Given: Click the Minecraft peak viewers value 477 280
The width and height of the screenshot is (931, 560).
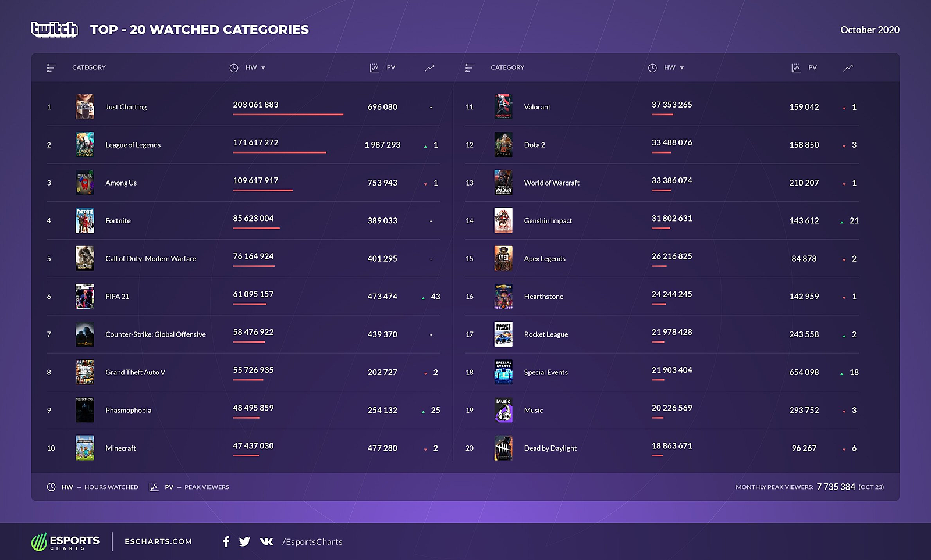Looking at the screenshot, I should tap(382, 448).
